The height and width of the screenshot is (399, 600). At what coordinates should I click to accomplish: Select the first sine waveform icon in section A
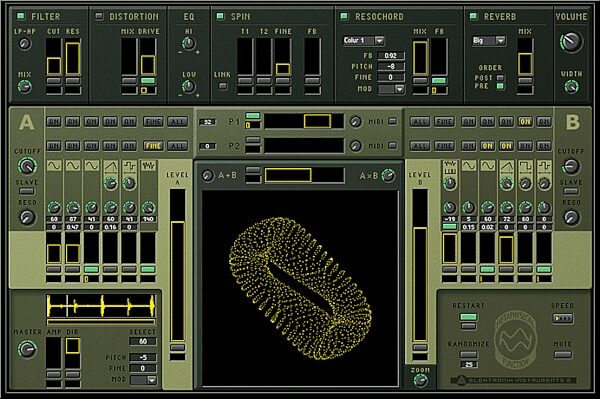click(x=54, y=165)
